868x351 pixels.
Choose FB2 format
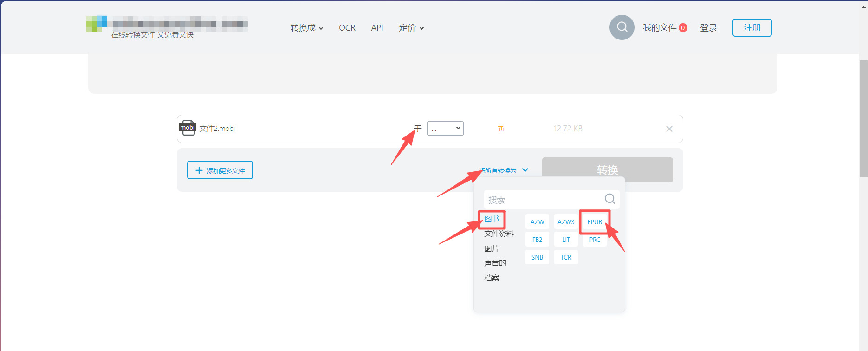pos(537,240)
